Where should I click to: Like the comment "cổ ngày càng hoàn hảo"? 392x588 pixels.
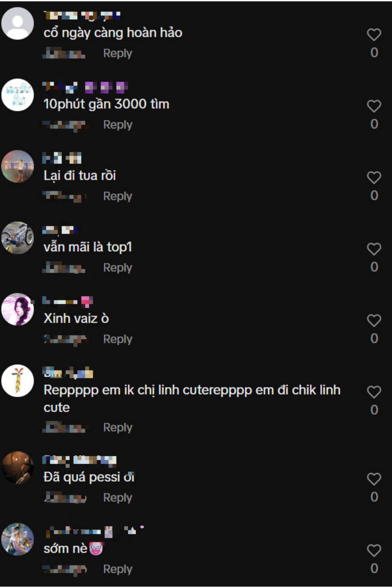(x=374, y=34)
